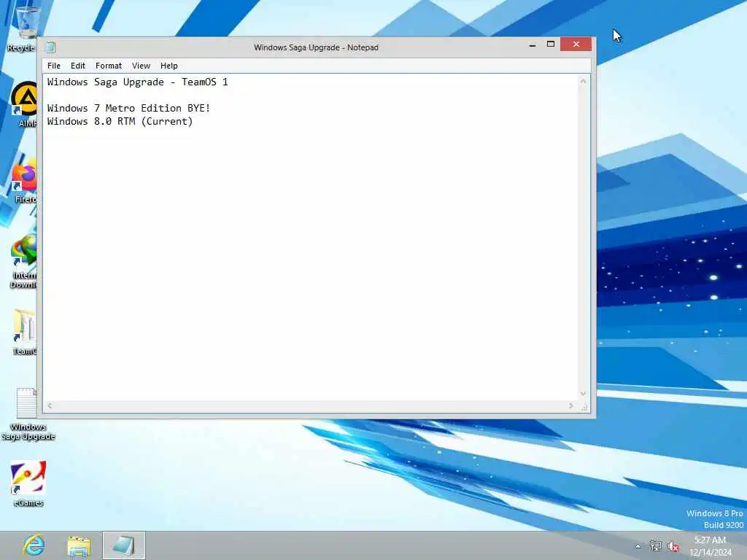Select Internet Download Manager desktop shortcut
The height and width of the screenshot is (560, 747).
(x=24, y=262)
